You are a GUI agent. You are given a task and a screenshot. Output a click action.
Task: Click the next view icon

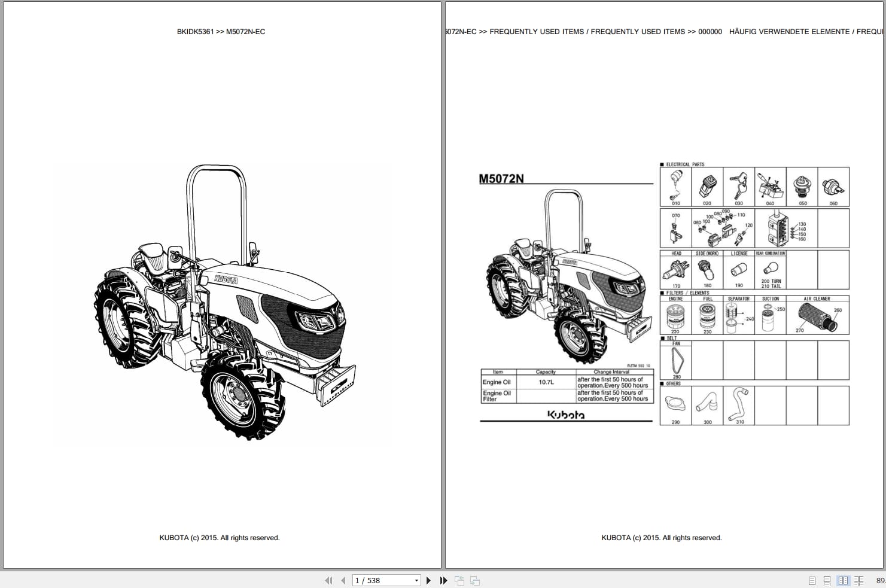[475, 580]
